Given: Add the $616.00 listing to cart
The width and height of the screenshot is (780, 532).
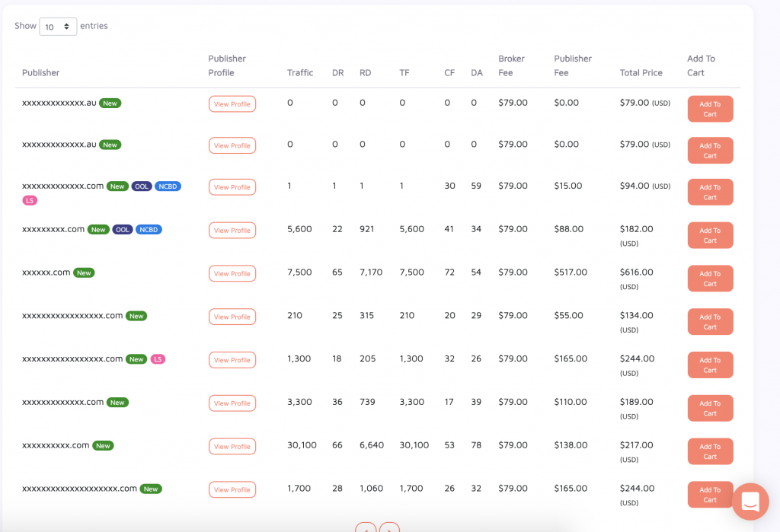Looking at the screenshot, I should 710,279.
